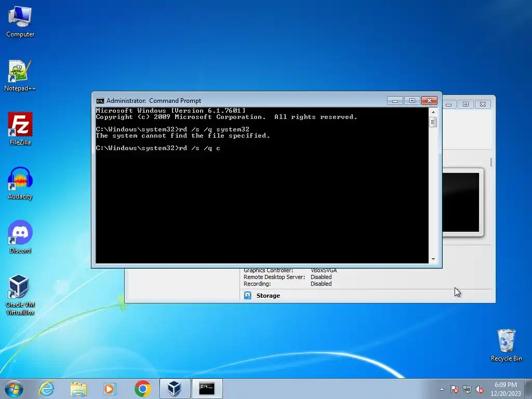Image resolution: width=532 pixels, height=399 pixels.
Task: Open Action Center flag tray icon
Action: pos(454,389)
